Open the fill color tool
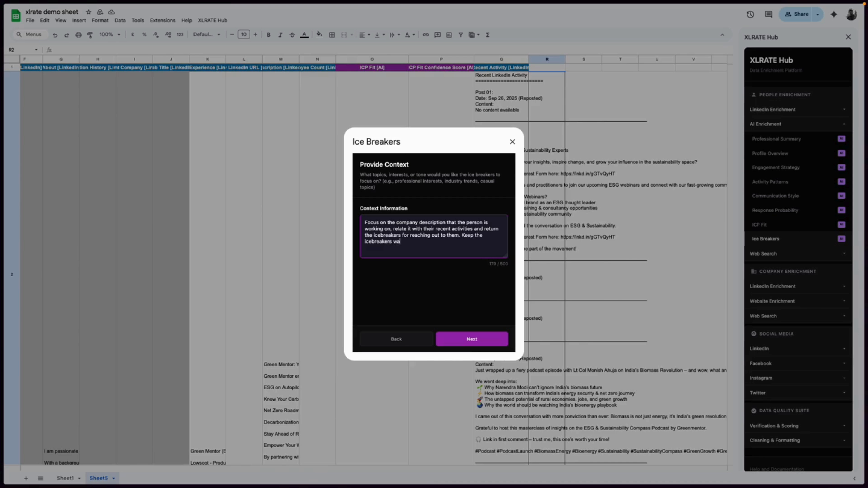This screenshot has height=488, width=868. click(319, 34)
